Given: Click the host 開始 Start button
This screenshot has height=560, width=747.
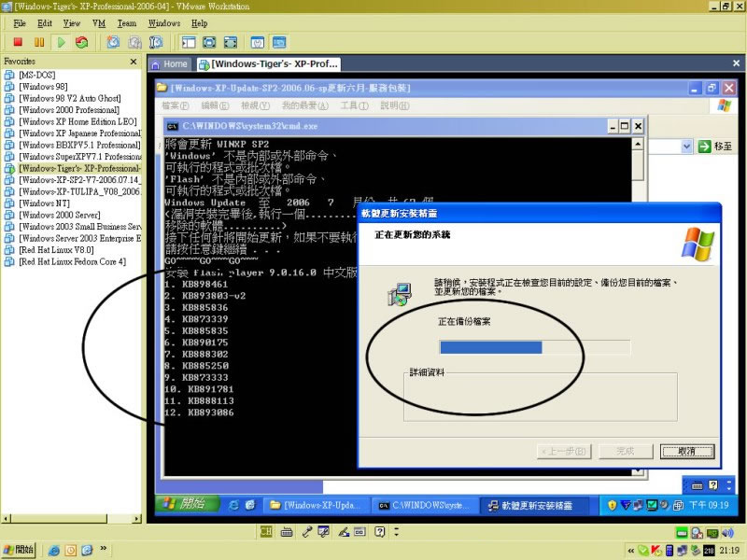Looking at the screenshot, I should click(x=19, y=550).
